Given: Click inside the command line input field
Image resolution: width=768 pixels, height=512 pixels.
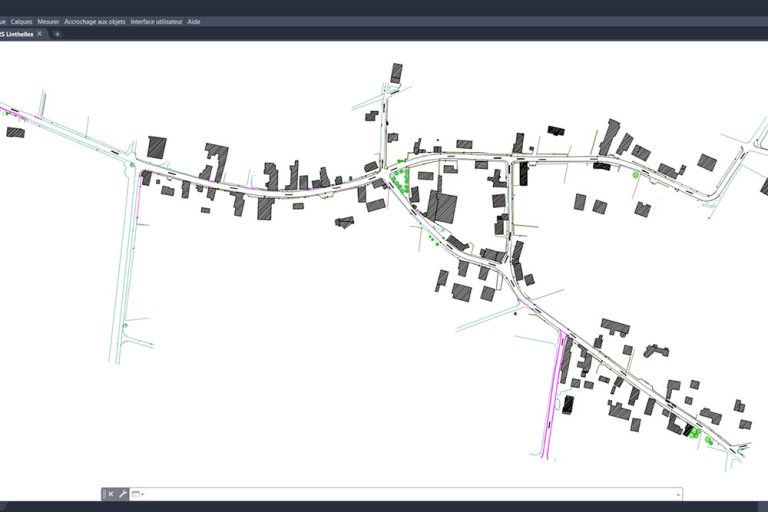Looking at the screenshot, I should 400,494.
